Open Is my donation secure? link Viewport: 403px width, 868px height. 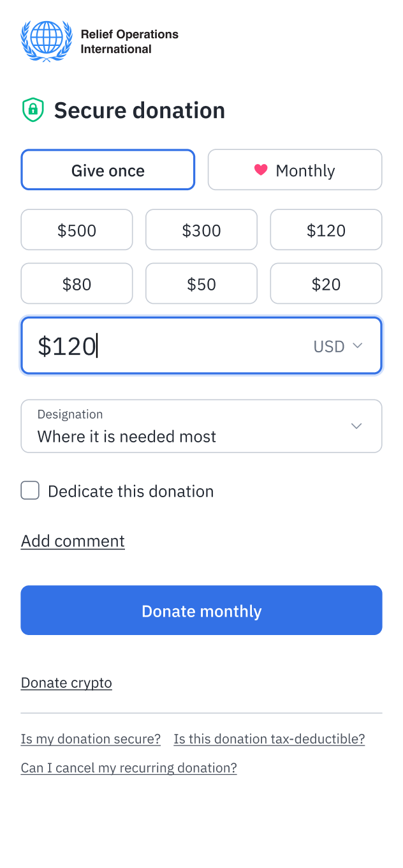click(91, 738)
